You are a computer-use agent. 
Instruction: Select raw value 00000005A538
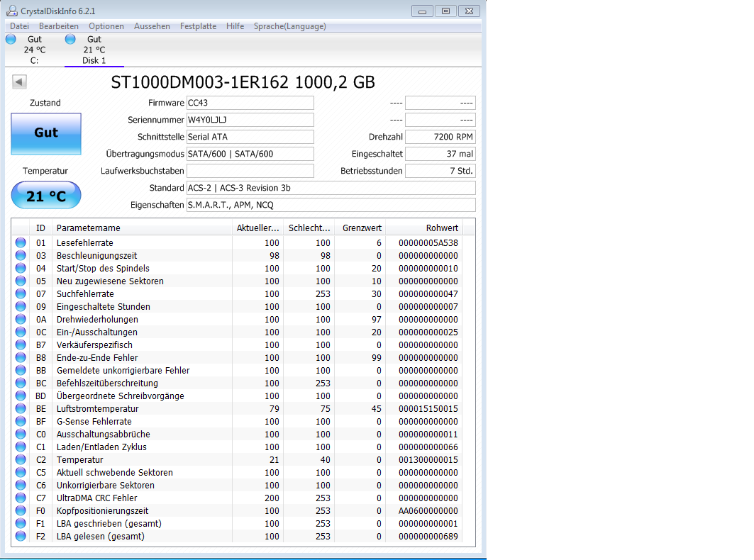428,242
